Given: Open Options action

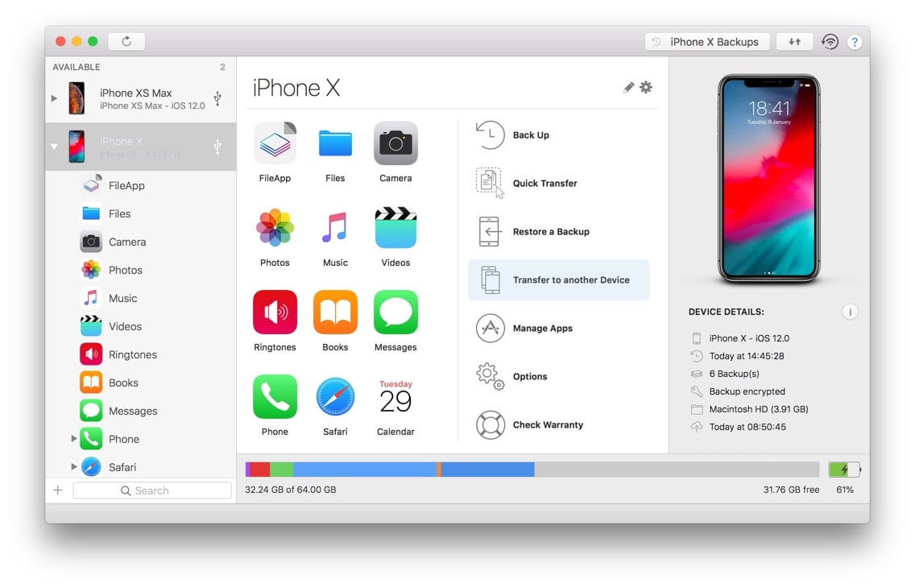Looking at the screenshot, I should [x=511, y=377].
